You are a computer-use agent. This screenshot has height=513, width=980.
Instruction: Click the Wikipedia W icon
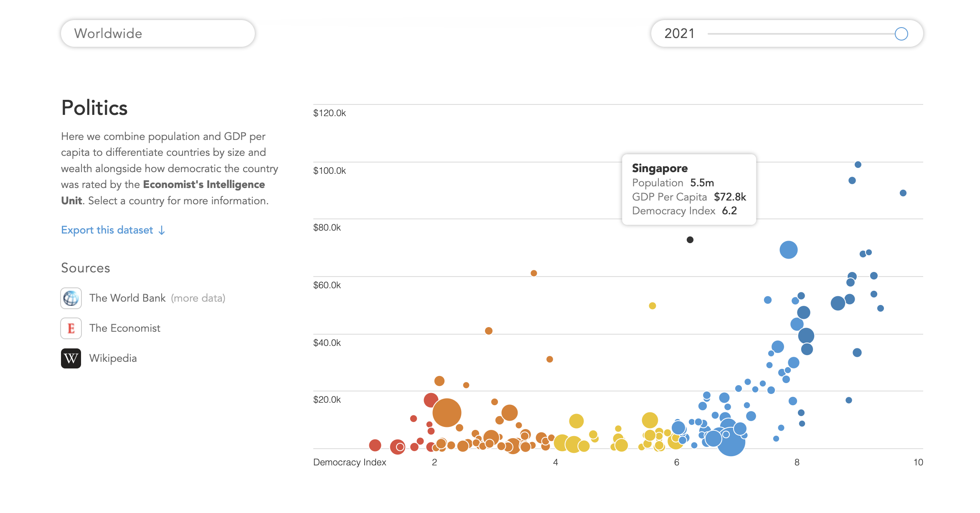(71, 358)
